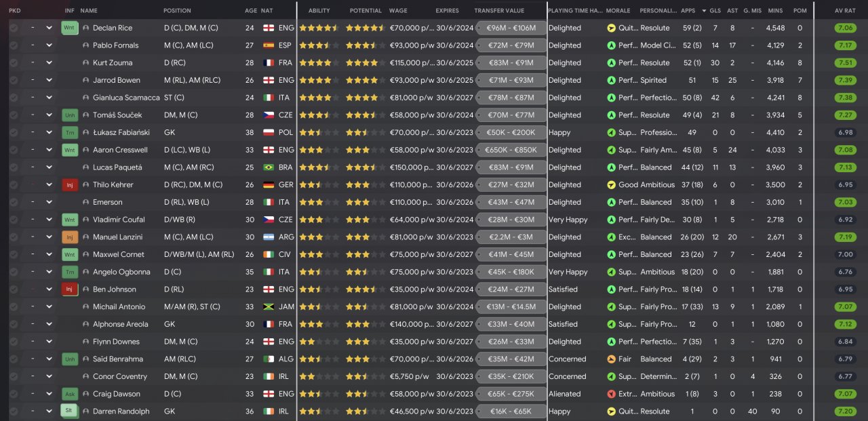868x421 pixels.
Task: Sort the squad by Wage column header
Action: tap(398, 11)
